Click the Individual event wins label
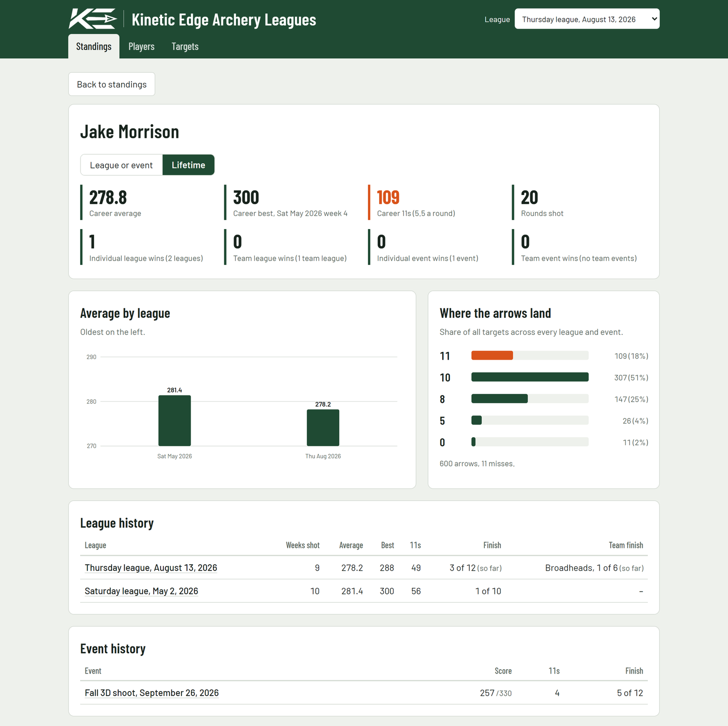This screenshot has height=726, width=728. coord(428,258)
